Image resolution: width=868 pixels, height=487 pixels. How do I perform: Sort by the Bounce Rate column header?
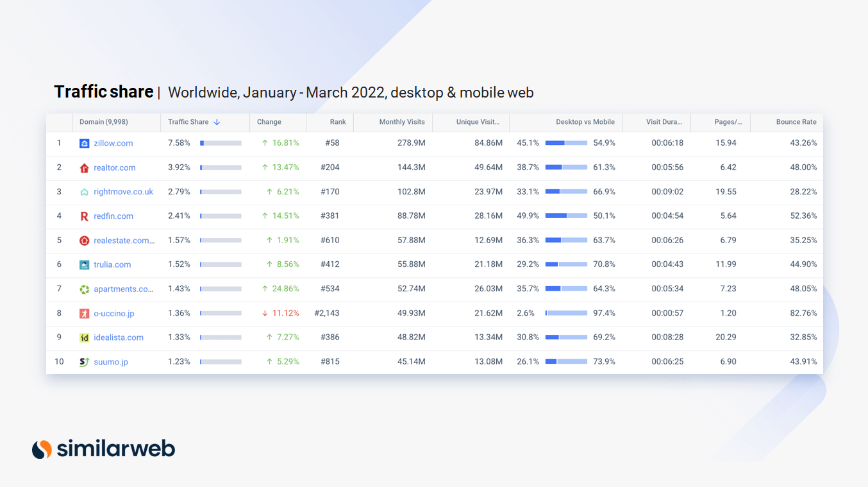796,122
